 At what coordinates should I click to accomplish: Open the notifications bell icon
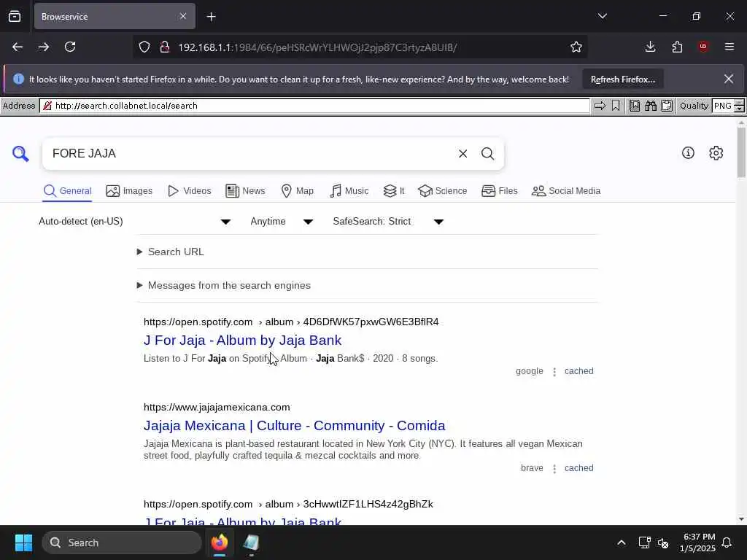click(727, 542)
